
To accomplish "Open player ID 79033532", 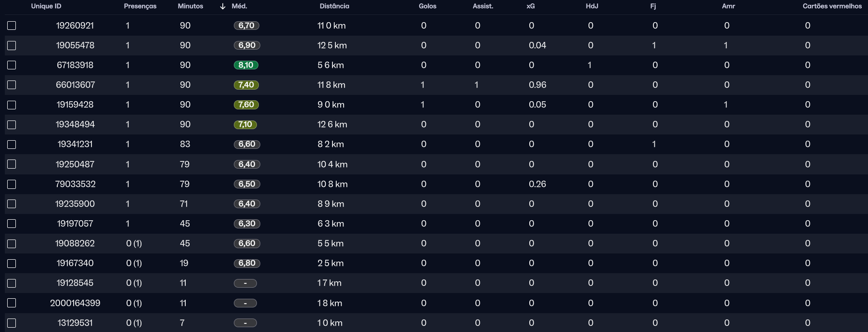I will [76, 184].
